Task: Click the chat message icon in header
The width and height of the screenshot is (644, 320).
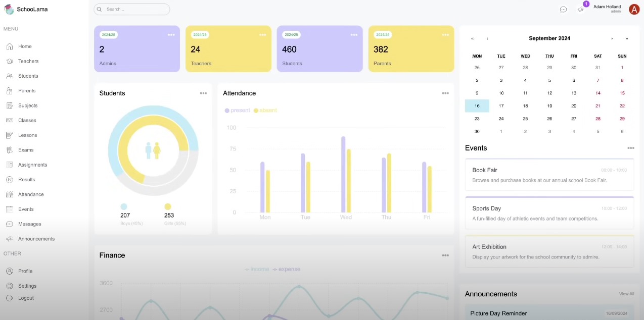Action: (563, 10)
